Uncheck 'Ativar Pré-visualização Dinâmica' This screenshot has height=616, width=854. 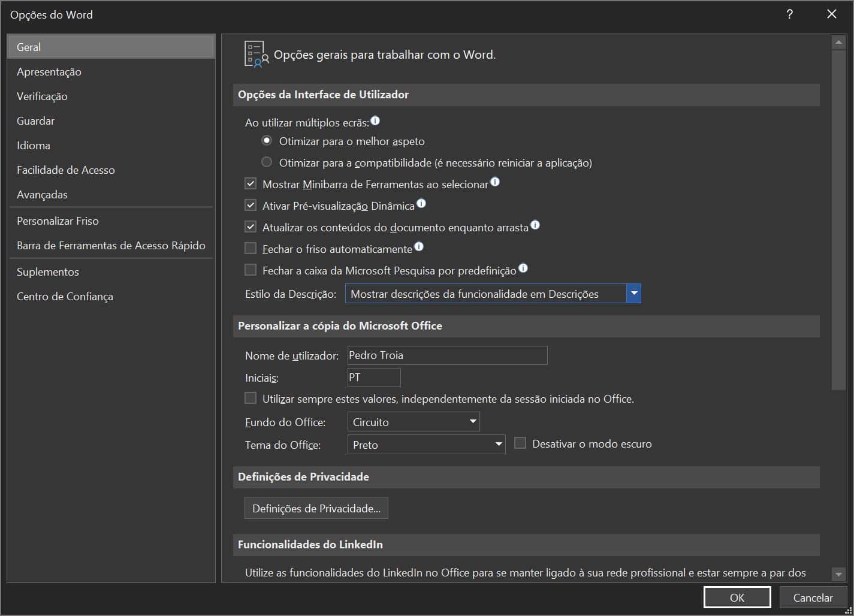point(251,206)
